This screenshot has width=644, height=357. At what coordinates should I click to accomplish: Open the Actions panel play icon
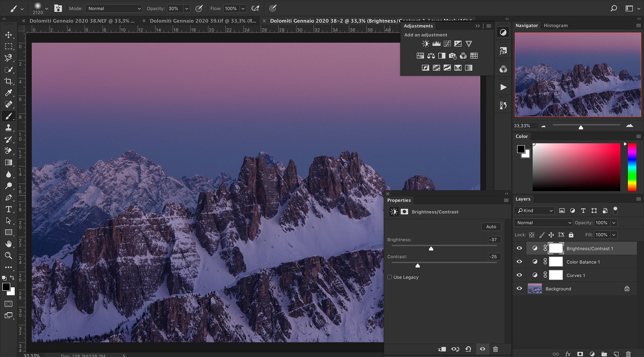503,87
